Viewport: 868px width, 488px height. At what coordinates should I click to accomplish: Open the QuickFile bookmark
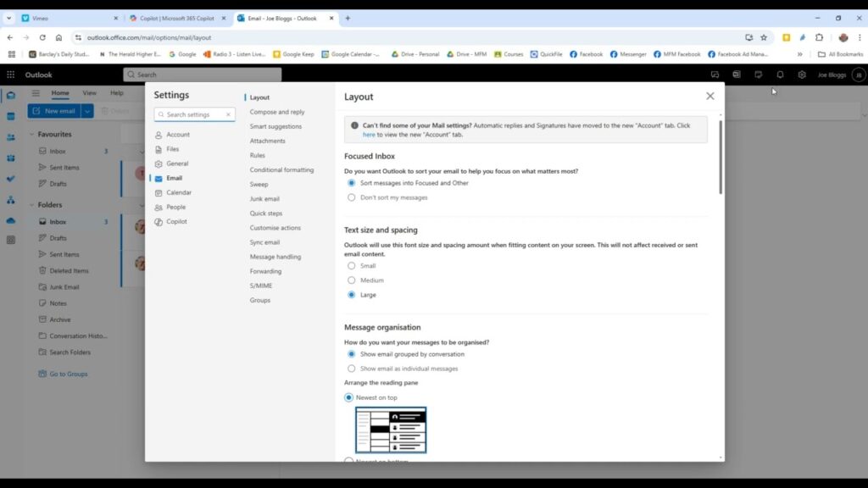[547, 54]
